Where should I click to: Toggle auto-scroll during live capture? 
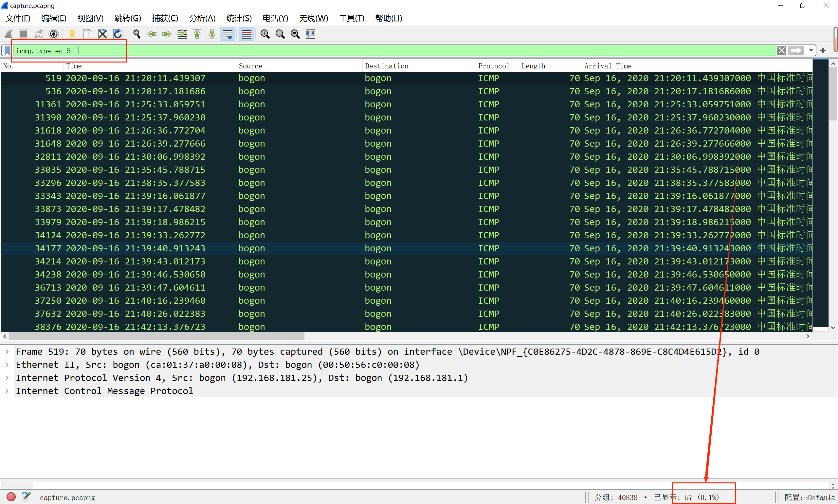click(x=228, y=34)
